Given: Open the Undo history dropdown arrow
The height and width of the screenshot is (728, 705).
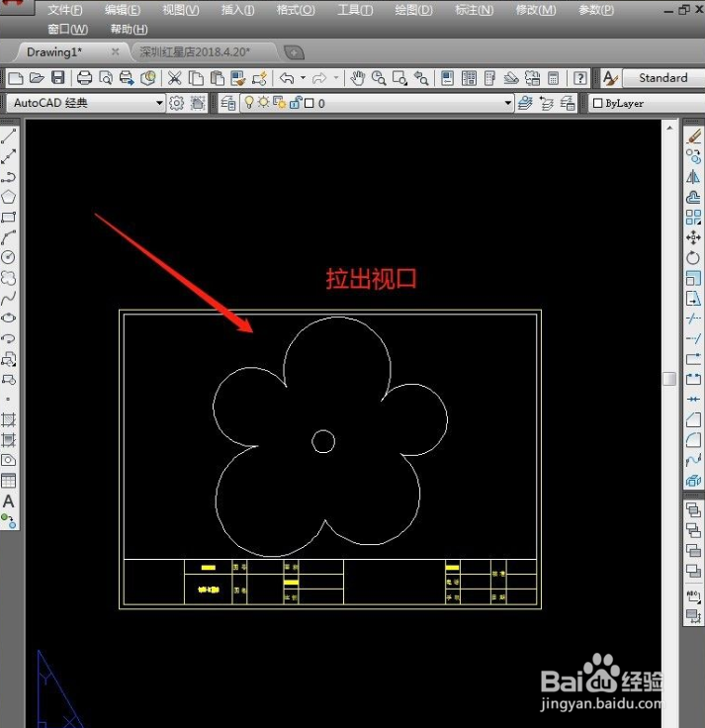Looking at the screenshot, I should [304, 78].
